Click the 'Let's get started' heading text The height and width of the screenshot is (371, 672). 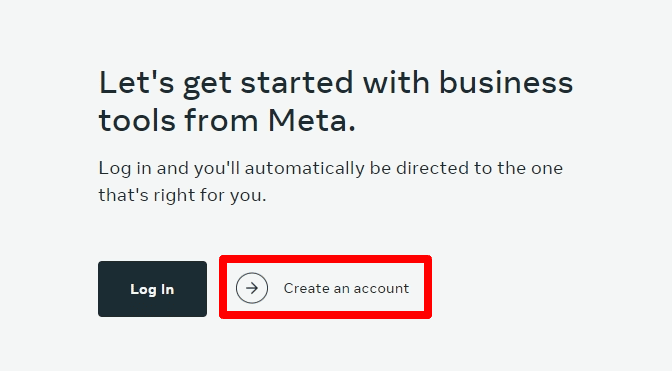[x=336, y=101]
